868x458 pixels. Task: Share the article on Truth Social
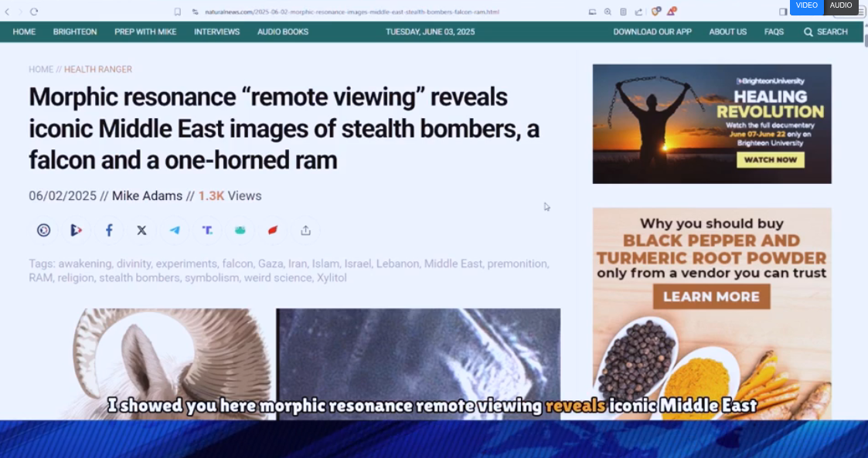pyautogui.click(x=207, y=230)
